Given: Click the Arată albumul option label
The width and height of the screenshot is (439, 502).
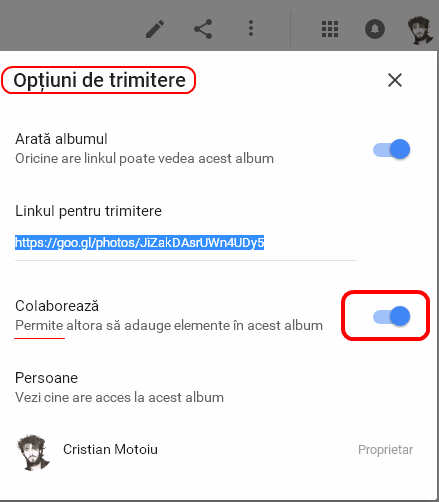Looking at the screenshot, I should (61, 139).
